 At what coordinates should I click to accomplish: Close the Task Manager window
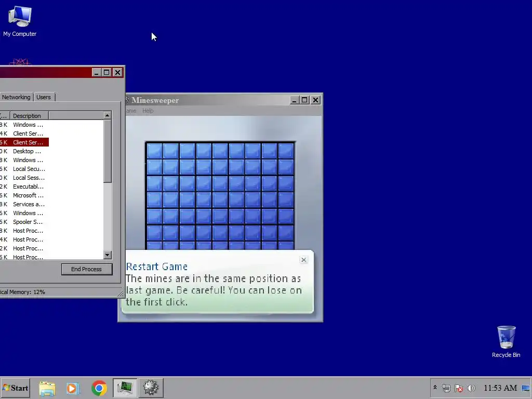tap(117, 72)
